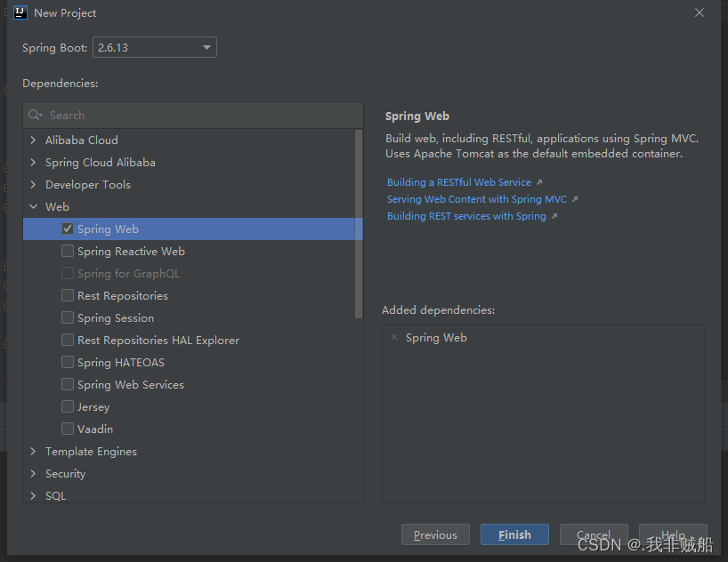This screenshot has height=562, width=728.
Task: Expand the Spring Cloud Alibaba category
Action: click(x=33, y=162)
